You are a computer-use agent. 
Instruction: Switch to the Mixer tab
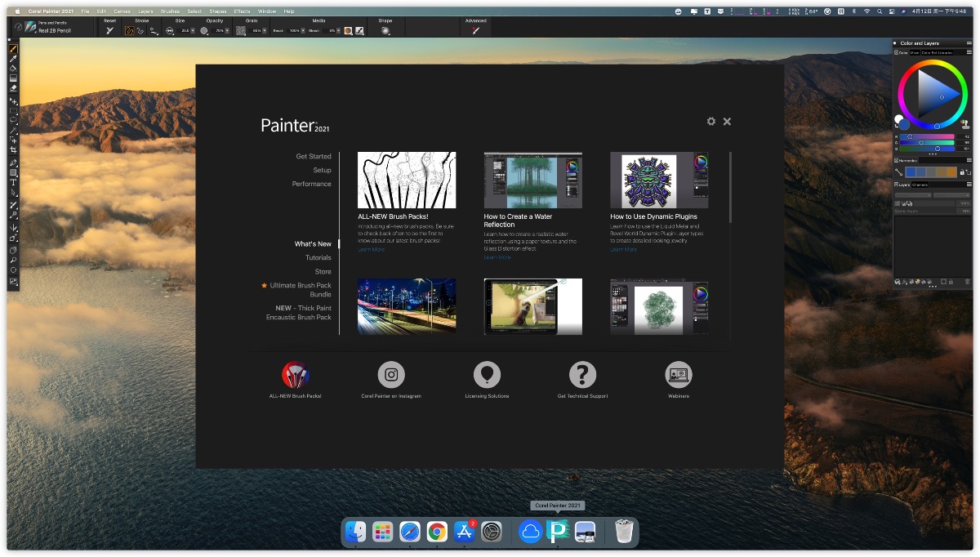[x=915, y=52]
